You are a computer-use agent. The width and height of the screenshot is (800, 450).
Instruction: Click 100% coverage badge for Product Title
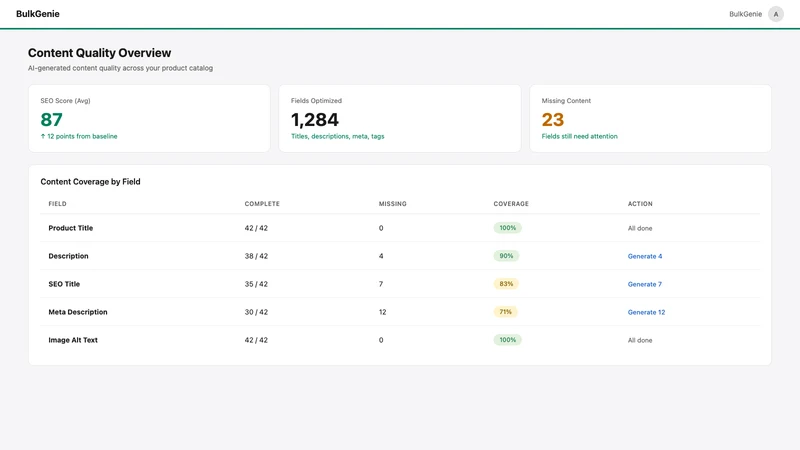click(508, 228)
